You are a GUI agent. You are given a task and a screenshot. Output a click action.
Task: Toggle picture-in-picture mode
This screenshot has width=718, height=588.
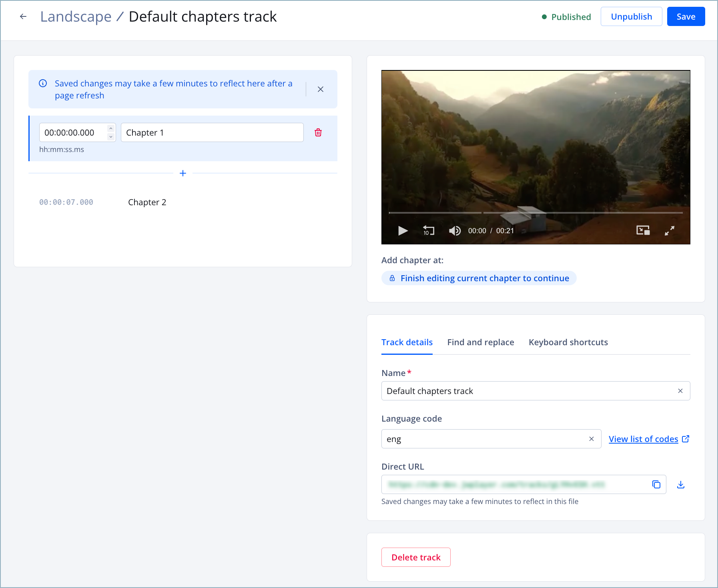pos(643,230)
